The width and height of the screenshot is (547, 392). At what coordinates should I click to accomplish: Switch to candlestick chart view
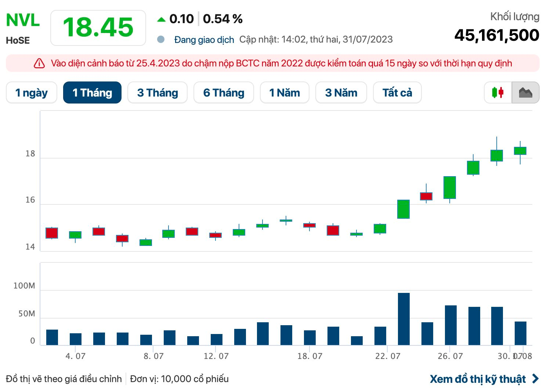[498, 92]
